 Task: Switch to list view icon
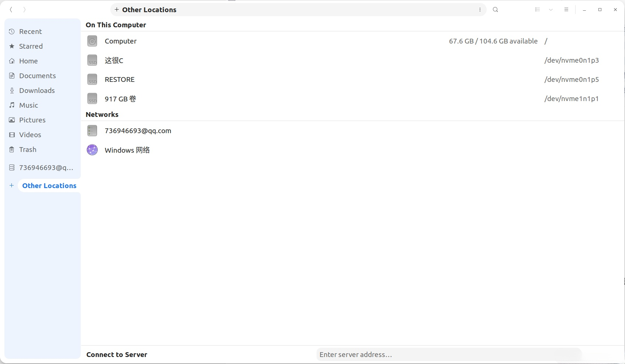(538, 10)
